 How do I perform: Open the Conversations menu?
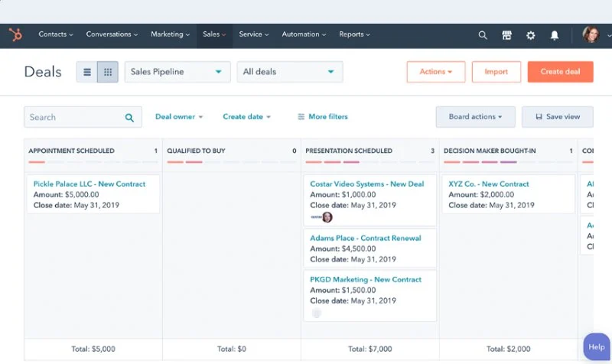[112, 34]
